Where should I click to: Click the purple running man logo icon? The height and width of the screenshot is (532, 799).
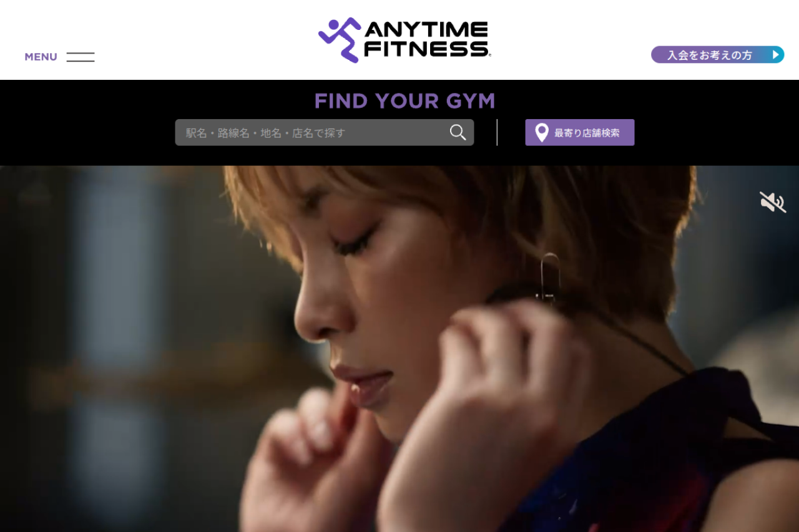[340, 40]
